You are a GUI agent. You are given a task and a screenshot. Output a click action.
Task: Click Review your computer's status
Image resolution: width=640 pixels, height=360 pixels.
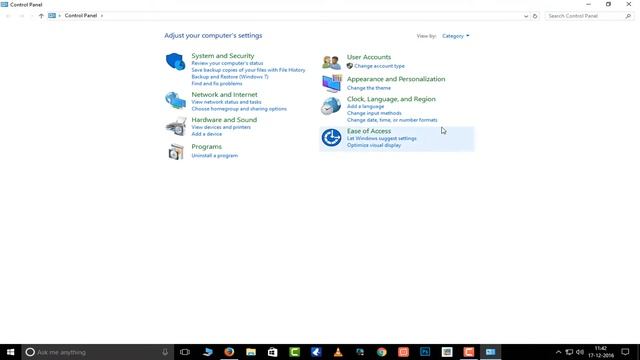pyautogui.click(x=227, y=63)
